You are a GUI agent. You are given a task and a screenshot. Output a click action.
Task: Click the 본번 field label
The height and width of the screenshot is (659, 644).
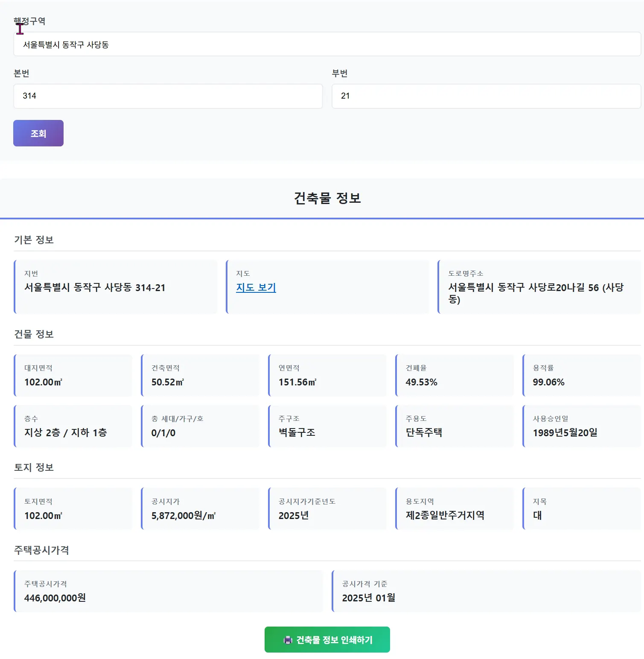[21, 73]
